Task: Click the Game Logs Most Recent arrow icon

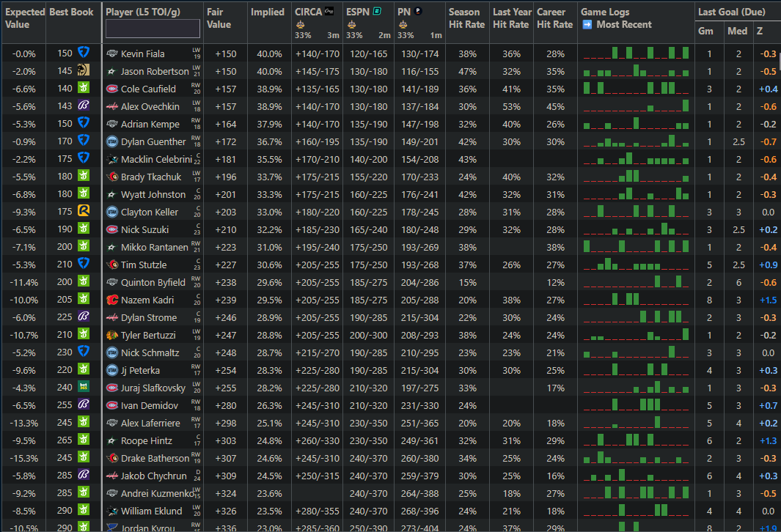Action: point(587,24)
